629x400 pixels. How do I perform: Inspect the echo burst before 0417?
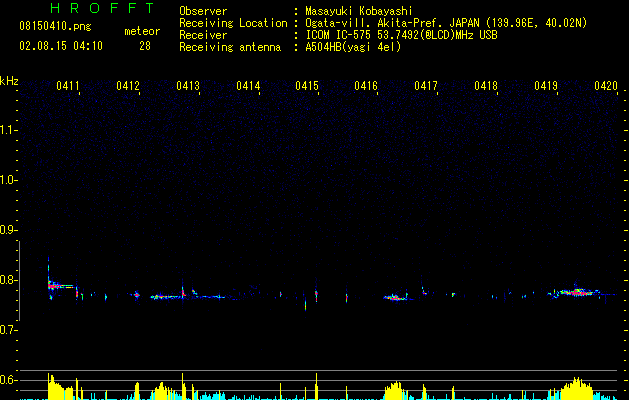tap(396, 298)
